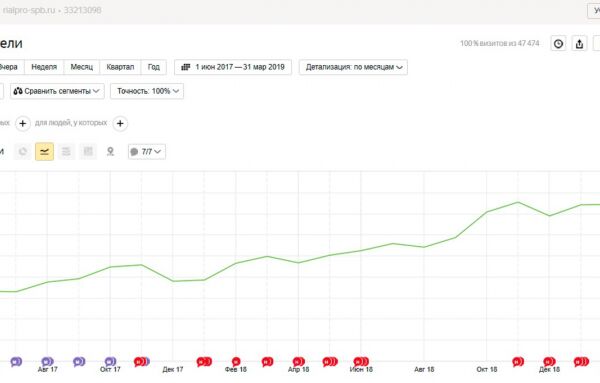The image size is (600, 383).
Task: Open purple marker left of Авг 17
Action: pyautogui.click(x=16, y=361)
